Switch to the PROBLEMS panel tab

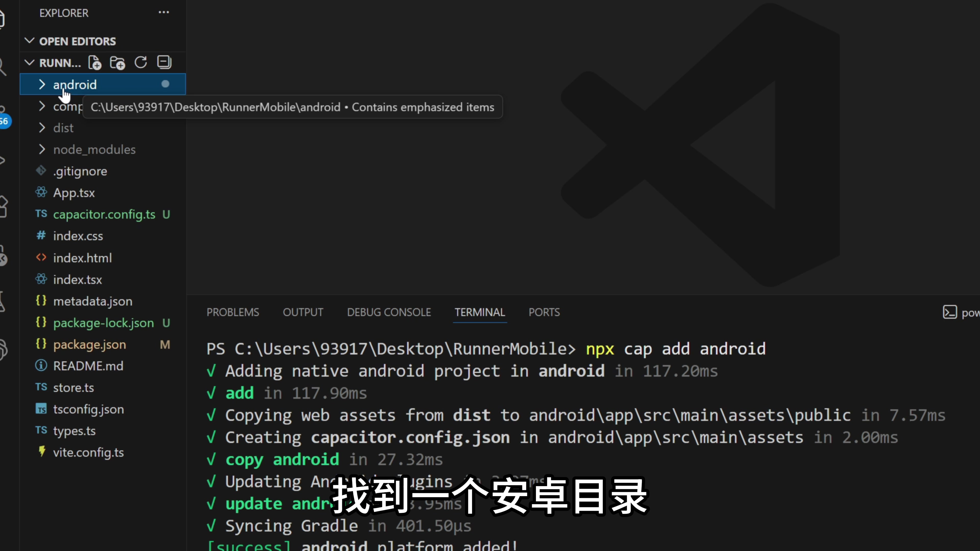click(232, 312)
